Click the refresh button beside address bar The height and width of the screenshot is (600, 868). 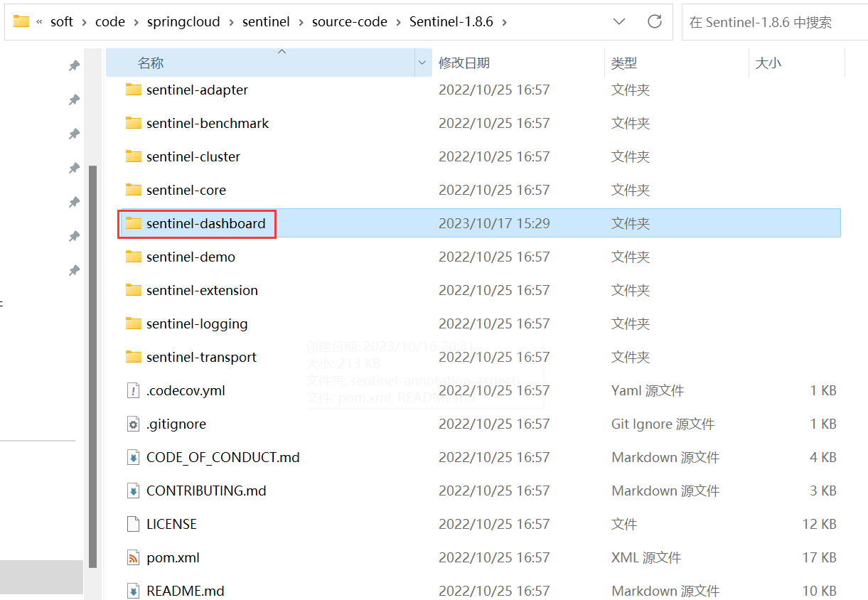coord(655,21)
